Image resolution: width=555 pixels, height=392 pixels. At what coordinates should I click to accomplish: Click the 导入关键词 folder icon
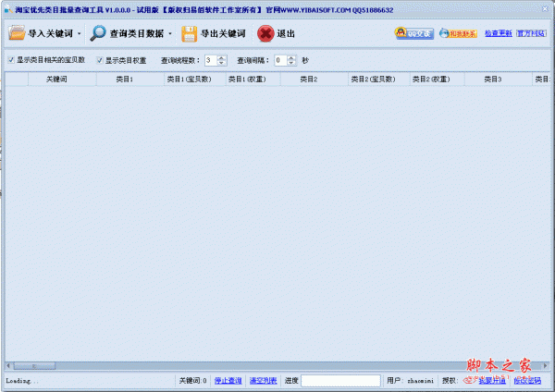click(17, 33)
